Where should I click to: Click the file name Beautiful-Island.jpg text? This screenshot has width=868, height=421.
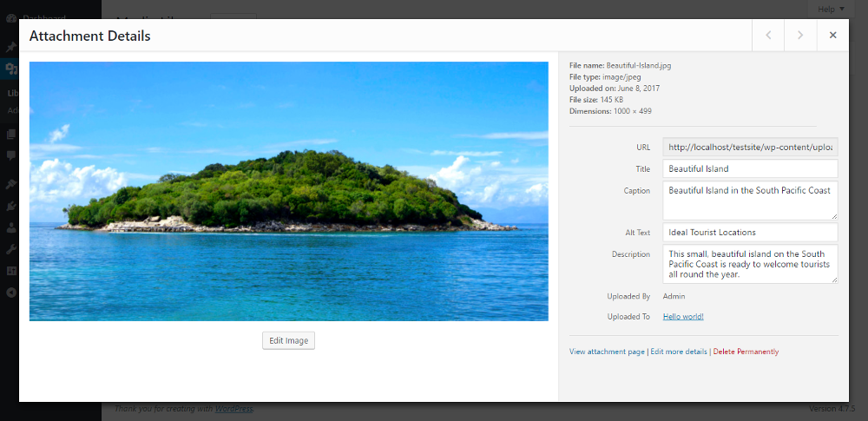pos(620,65)
